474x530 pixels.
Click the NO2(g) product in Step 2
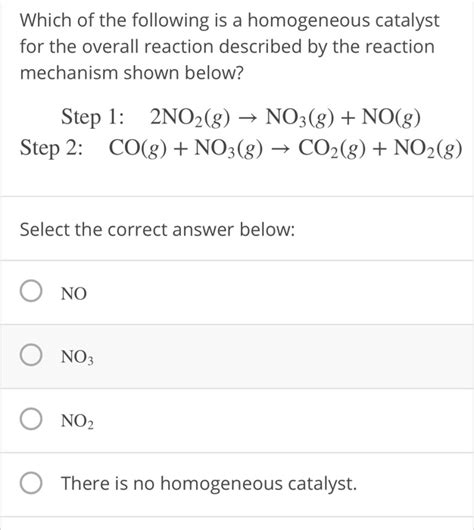[428, 149]
